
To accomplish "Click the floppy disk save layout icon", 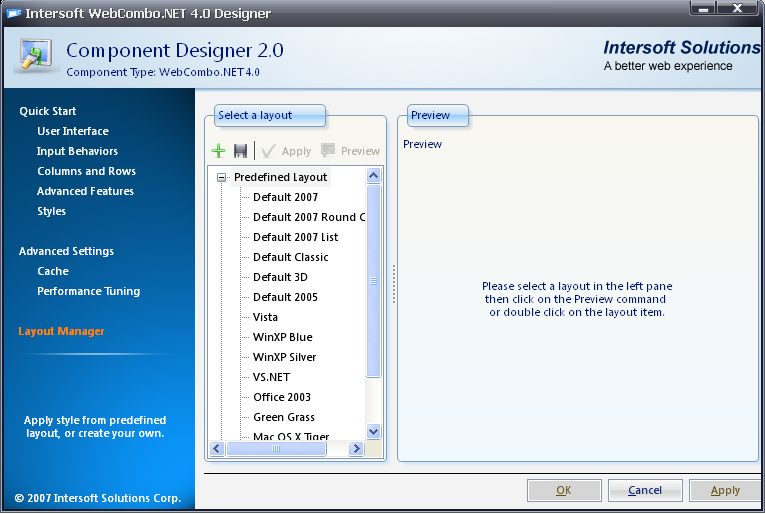I will pyautogui.click(x=240, y=151).
